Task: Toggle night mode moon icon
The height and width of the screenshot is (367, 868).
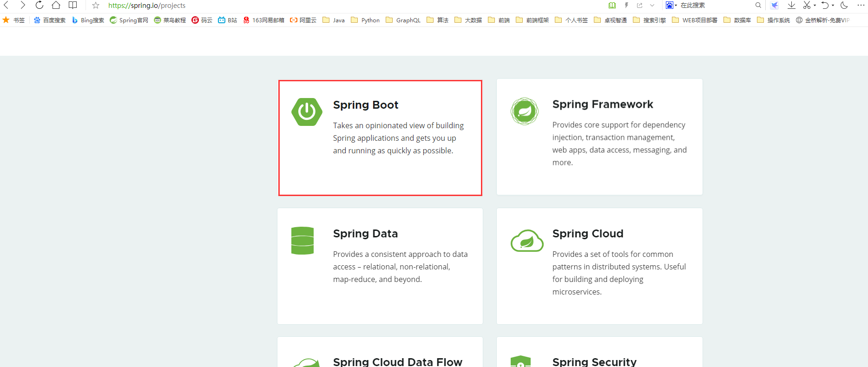Action: tap(844, 5)
